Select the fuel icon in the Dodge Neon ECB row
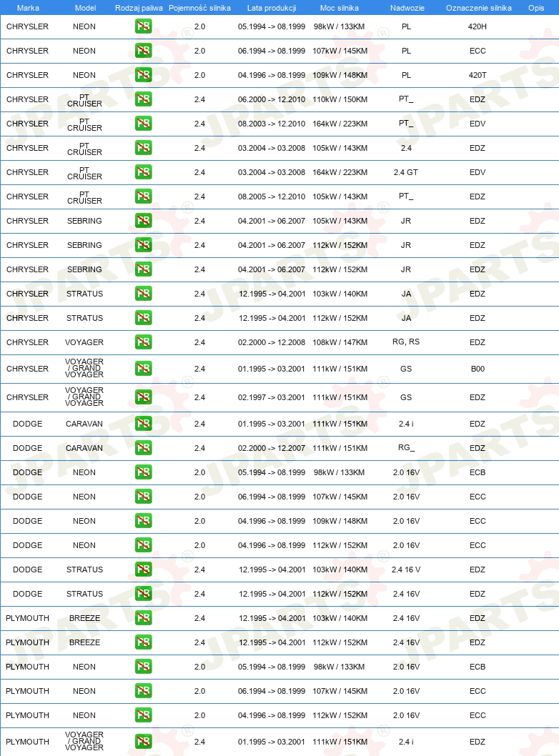This screenshot has width=559, height=756. point(143,472)
